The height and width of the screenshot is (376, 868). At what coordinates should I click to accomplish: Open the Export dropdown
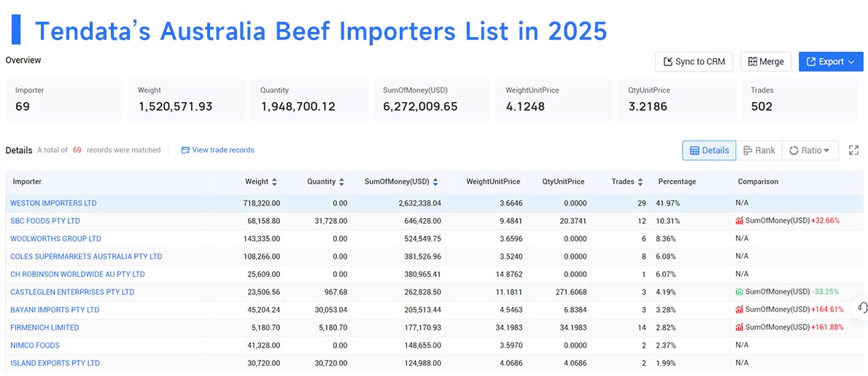(x=831, y=62)
